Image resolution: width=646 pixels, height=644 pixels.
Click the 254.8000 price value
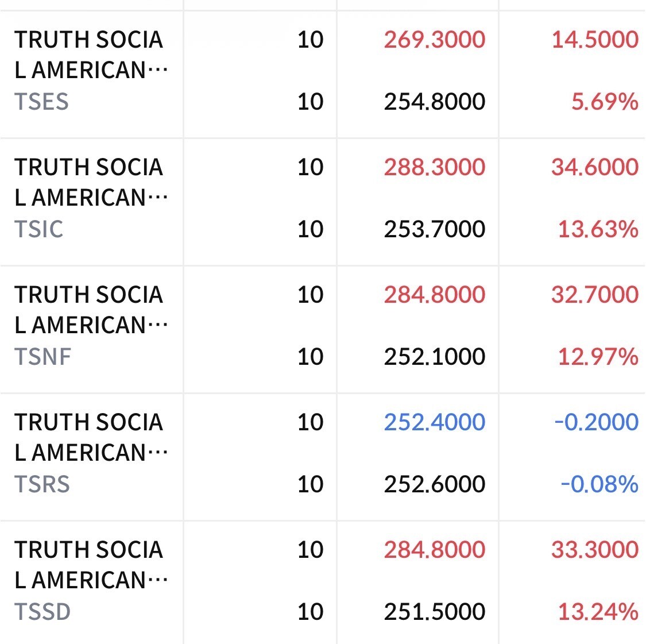[x=435, y=102]
